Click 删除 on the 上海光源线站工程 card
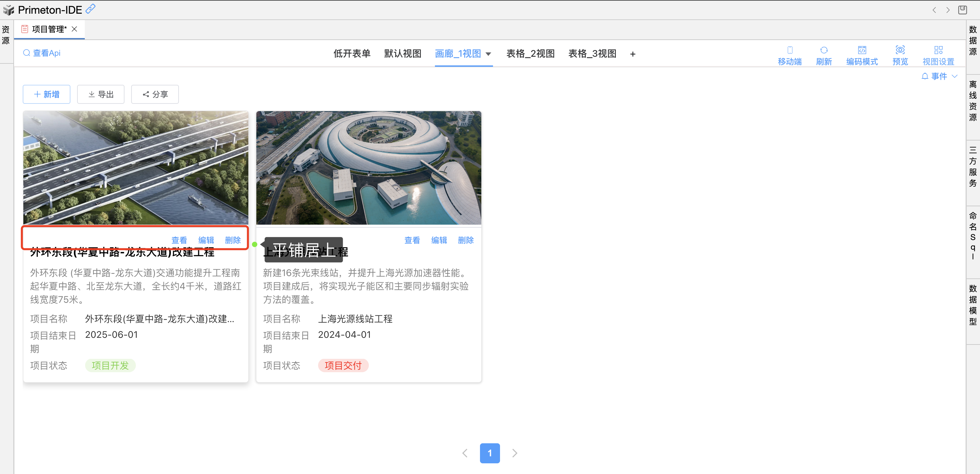Viewport: 980px width, 474px height. coord(466,240)
